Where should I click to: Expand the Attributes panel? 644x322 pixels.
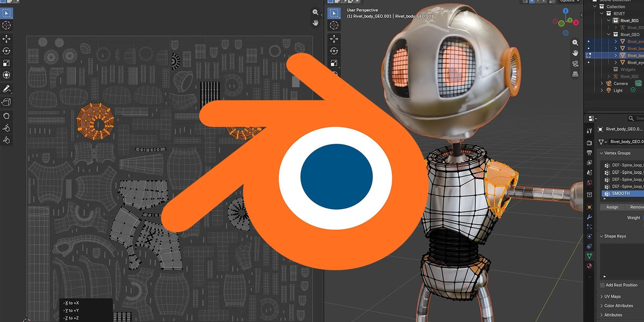point(602,315)
